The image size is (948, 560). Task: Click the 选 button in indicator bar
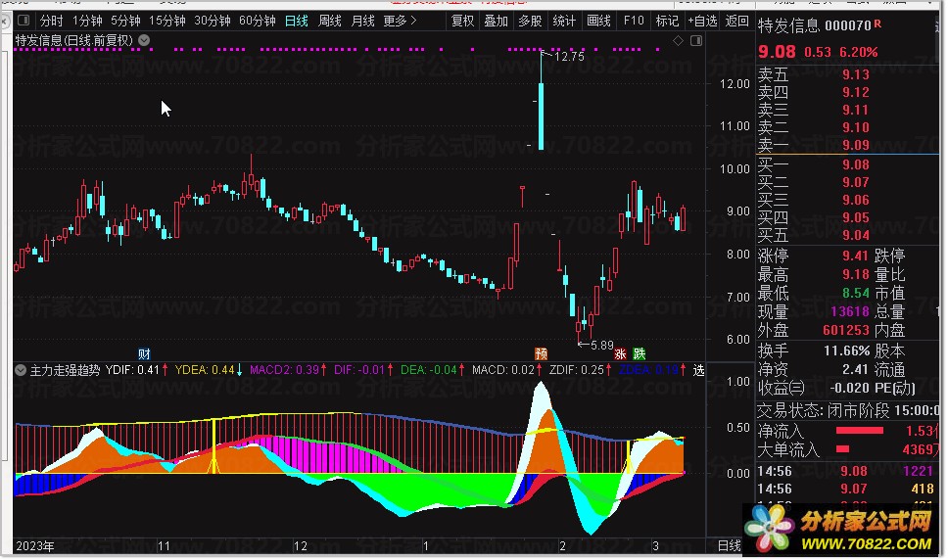click(698, 370)
